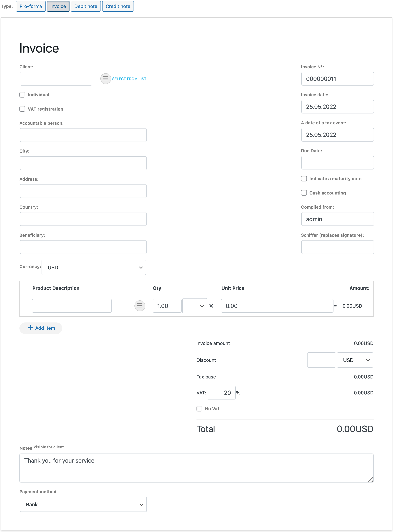Click the Add Item button
Viewport: 393px width, 532px height.
(40, 328)
